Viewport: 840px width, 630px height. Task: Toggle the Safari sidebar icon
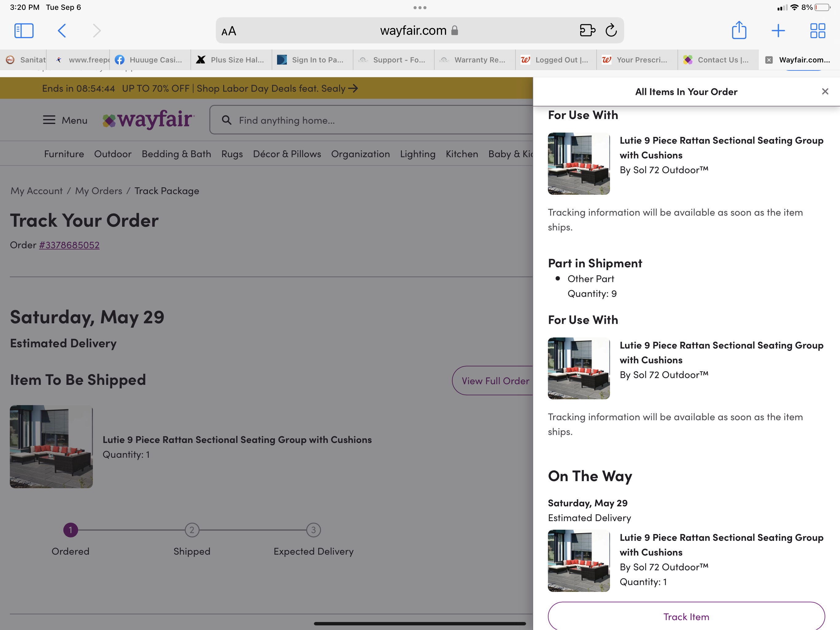(x=24, y=30)
